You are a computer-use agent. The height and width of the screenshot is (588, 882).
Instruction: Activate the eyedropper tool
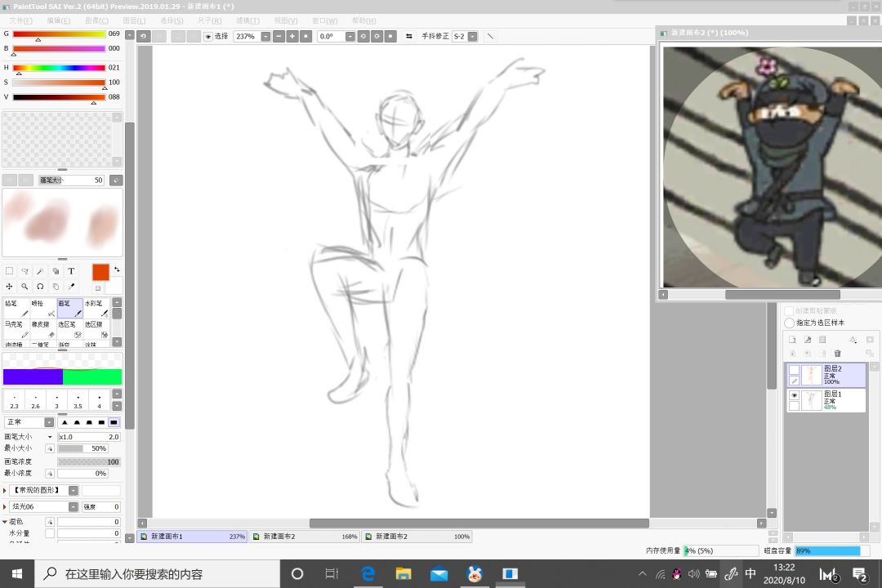pyautogui.click(x=71, y=287)
